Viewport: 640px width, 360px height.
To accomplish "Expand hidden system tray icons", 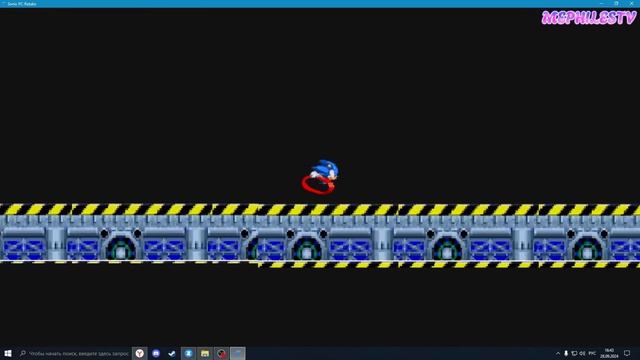I will point(558,353).
